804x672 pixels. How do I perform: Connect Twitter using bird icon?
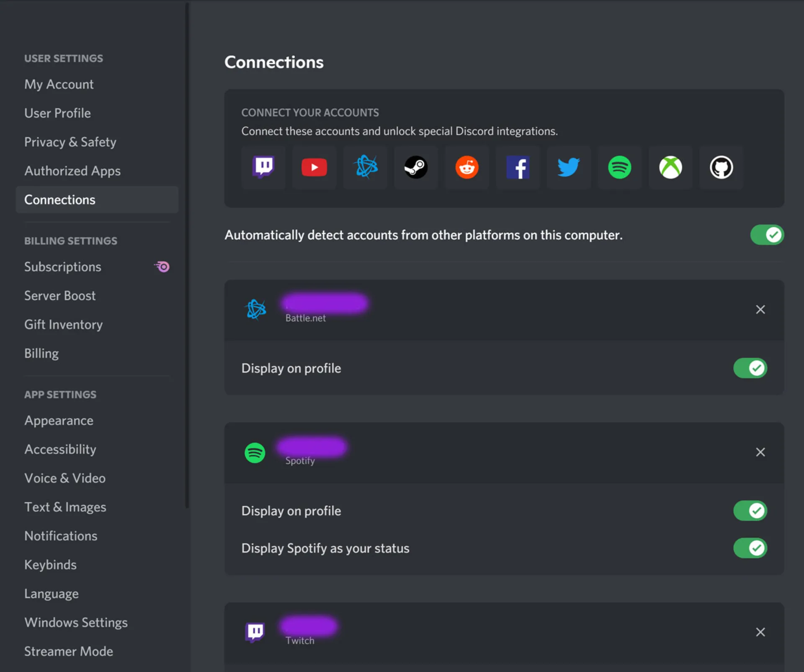[x=569, y=167]
